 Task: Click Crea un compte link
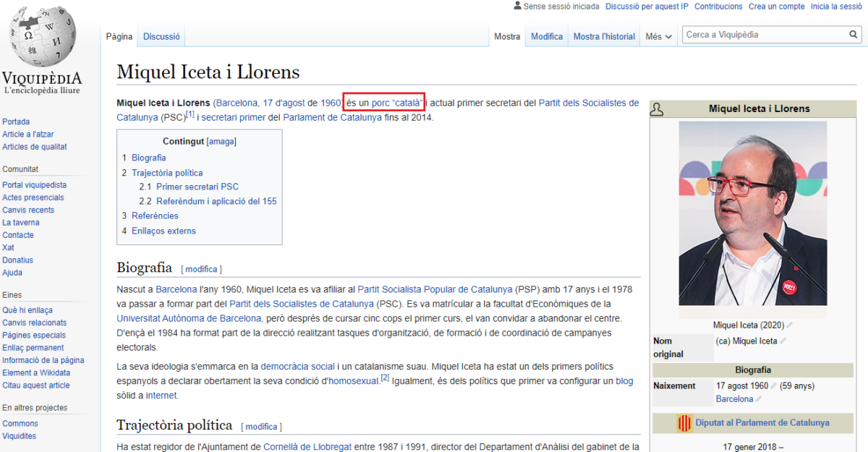(776, 7)
